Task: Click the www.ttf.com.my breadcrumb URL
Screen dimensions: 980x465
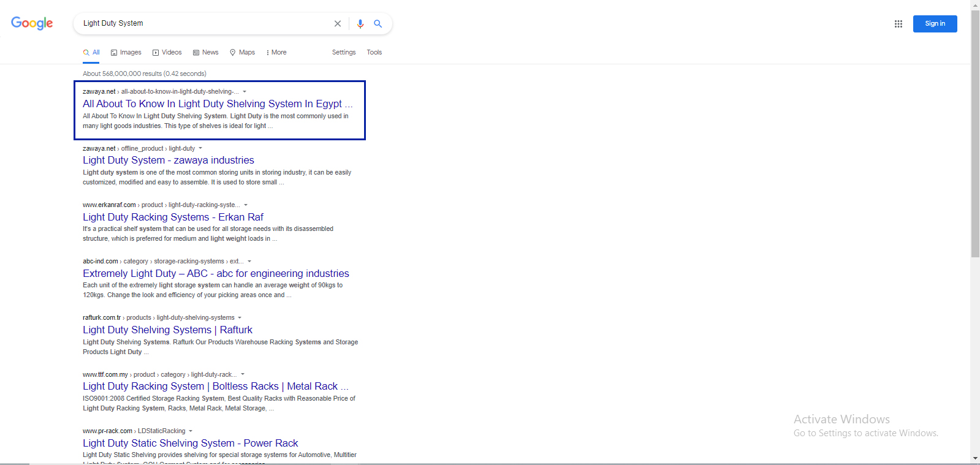Action: pos(160,374)
